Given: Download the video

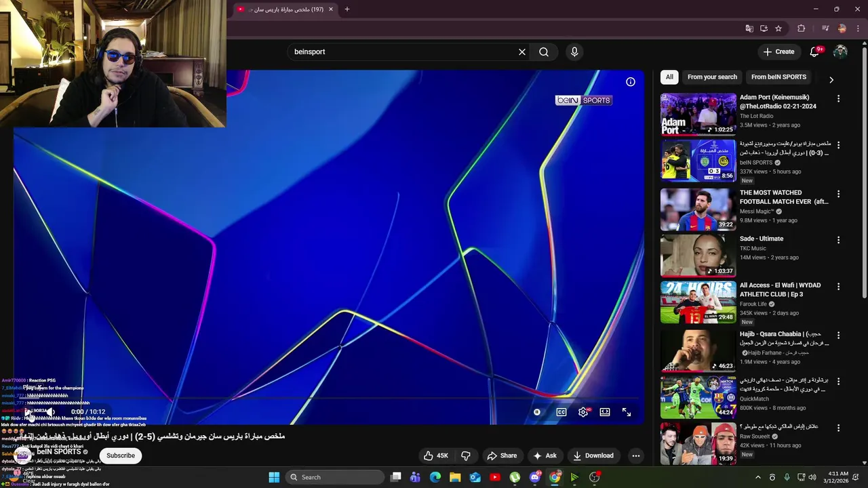Looking at the screenshot, I should click(x=593, y=455).
